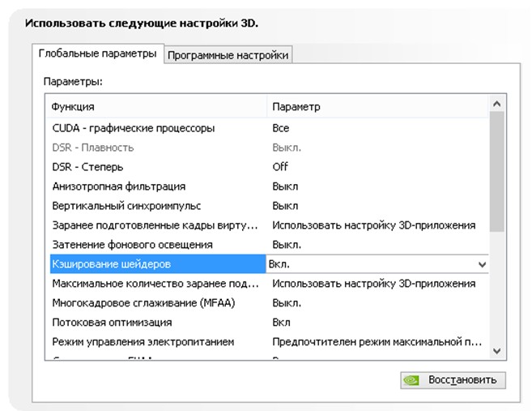The height and width of the screenshot is (411, 532).
Task: Select the CUDA - графические процессоры row
Action: (x=134, y=128)
